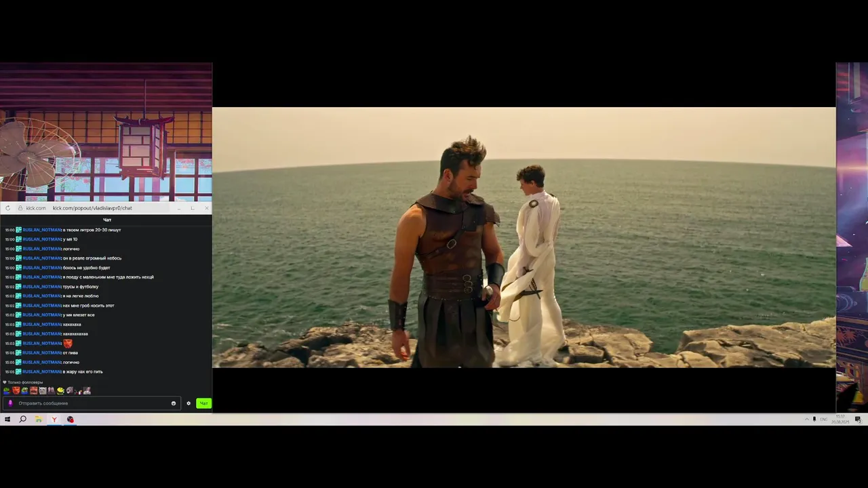Click badge icon beside "от пива" message

[x=18, y=353]
